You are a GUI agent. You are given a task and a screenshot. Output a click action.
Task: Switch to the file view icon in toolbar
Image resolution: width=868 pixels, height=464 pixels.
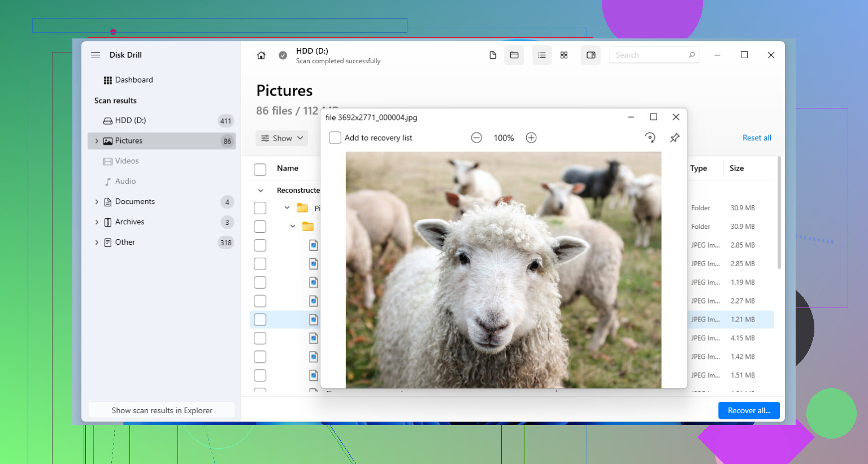493,55
